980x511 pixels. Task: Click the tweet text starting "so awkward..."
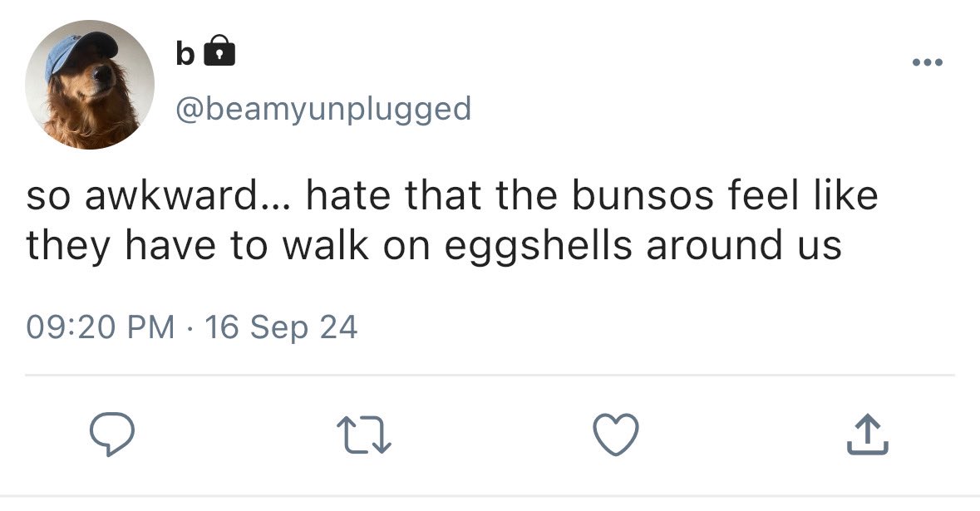[452, 220]
